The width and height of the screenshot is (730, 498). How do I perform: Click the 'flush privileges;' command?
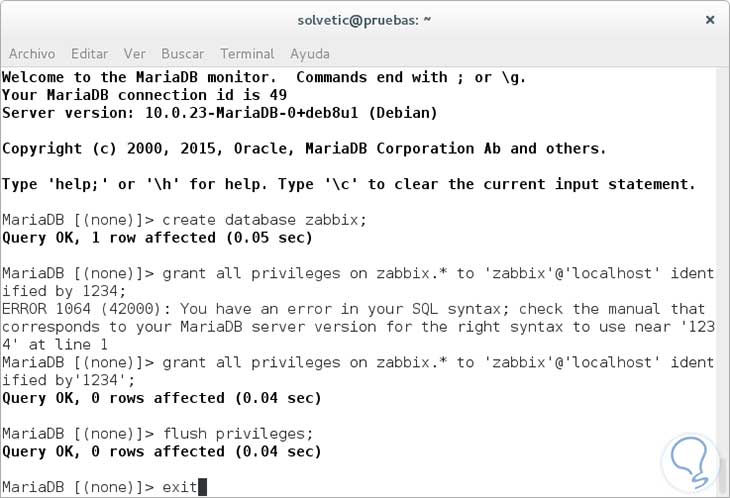[237, 434]
